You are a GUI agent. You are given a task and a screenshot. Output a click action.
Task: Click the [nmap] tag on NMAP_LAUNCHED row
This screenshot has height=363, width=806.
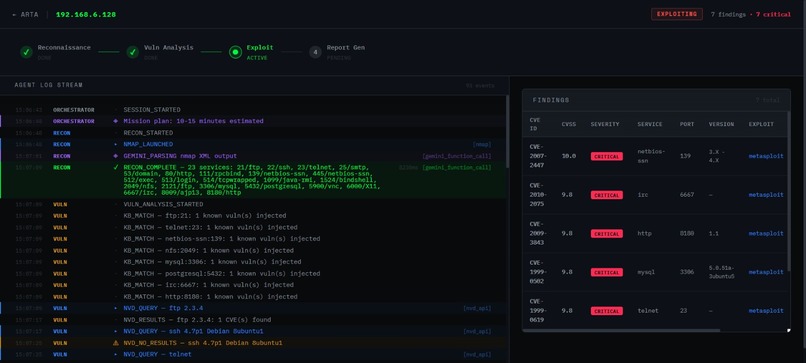482,144
